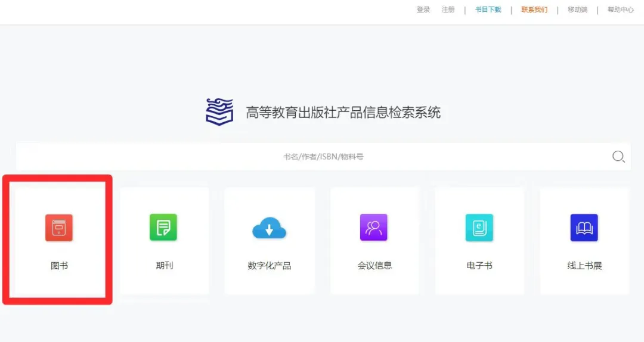Click the 电子书 label text

tap(479, 266)
